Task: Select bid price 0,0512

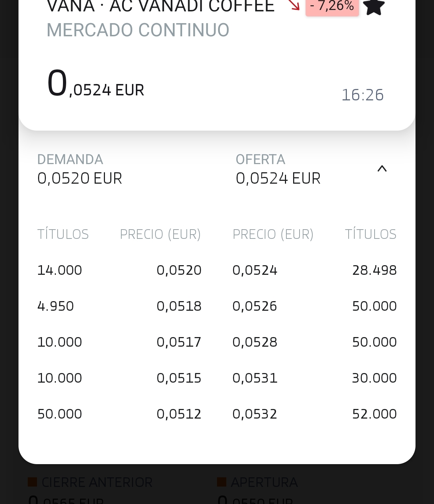Action: click(179, 414)
